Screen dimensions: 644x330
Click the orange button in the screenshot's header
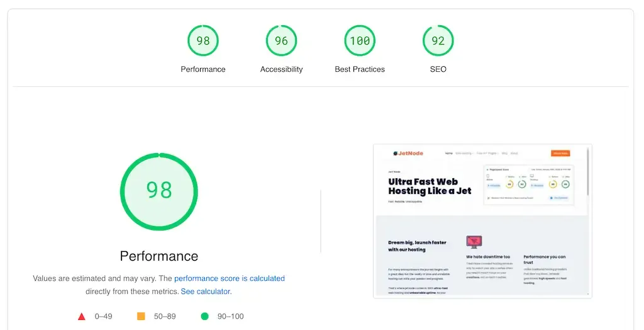[x=560, y=153]
